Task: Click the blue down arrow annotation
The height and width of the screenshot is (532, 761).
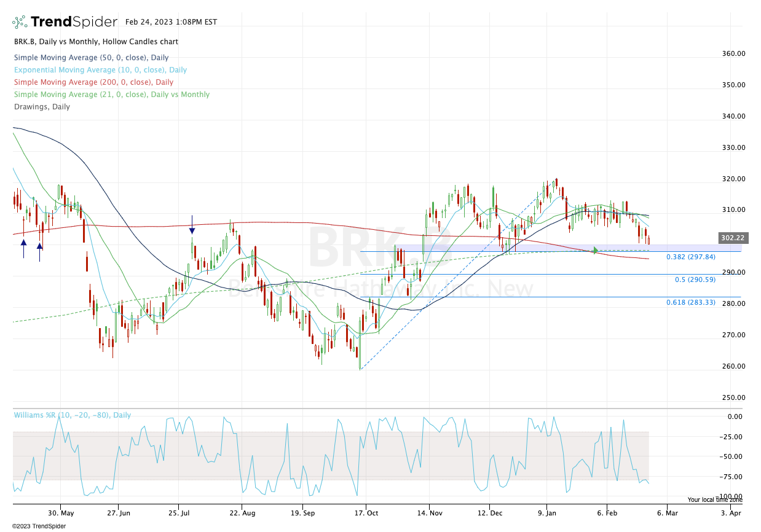Action: click(x=192, y=225)
